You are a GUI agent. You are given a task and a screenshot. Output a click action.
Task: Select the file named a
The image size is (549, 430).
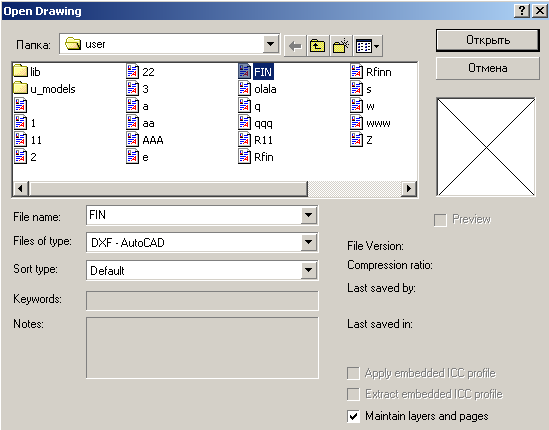137,106
